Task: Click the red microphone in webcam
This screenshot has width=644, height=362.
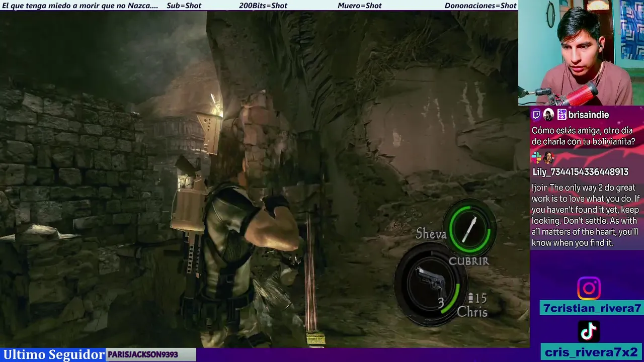Action: click(x=579, y=95)
